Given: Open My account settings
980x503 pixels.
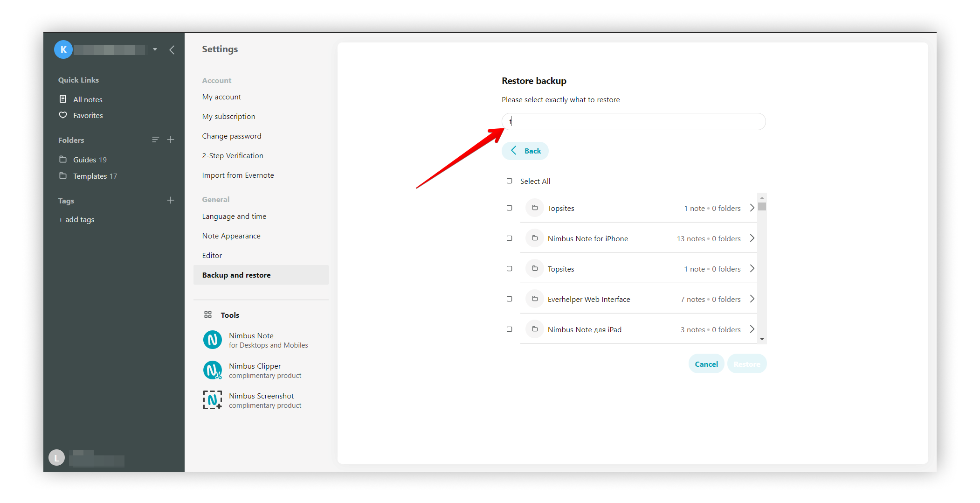Looking at the screenshot, I should click(221, 97).
